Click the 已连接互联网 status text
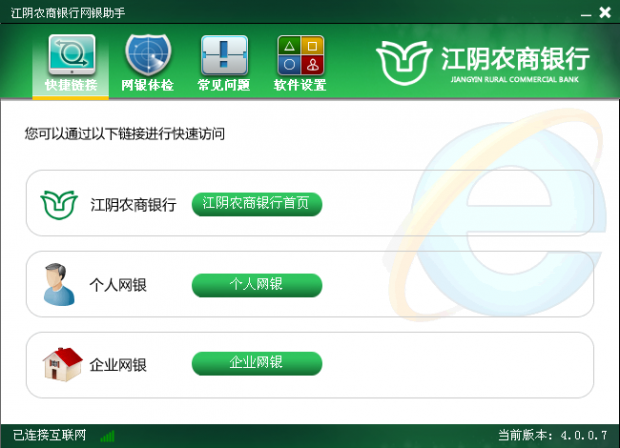620x448 pixels. point(49,435)
